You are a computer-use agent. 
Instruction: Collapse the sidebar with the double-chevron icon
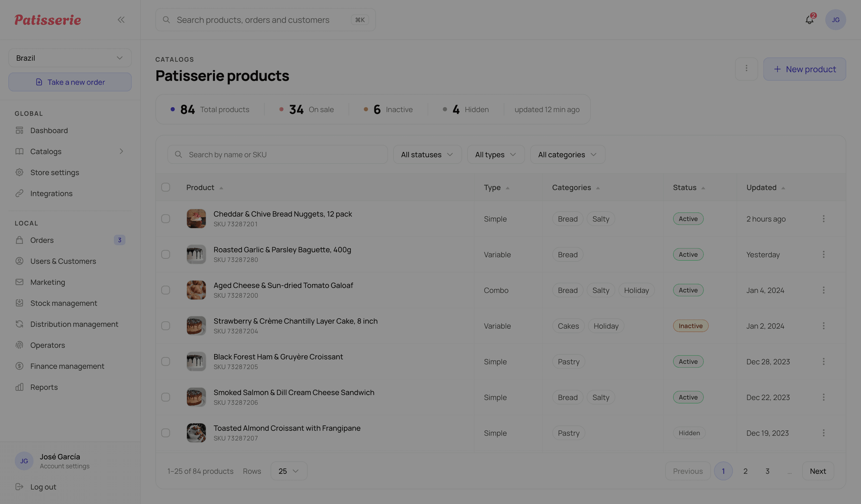tap(121, 20)
